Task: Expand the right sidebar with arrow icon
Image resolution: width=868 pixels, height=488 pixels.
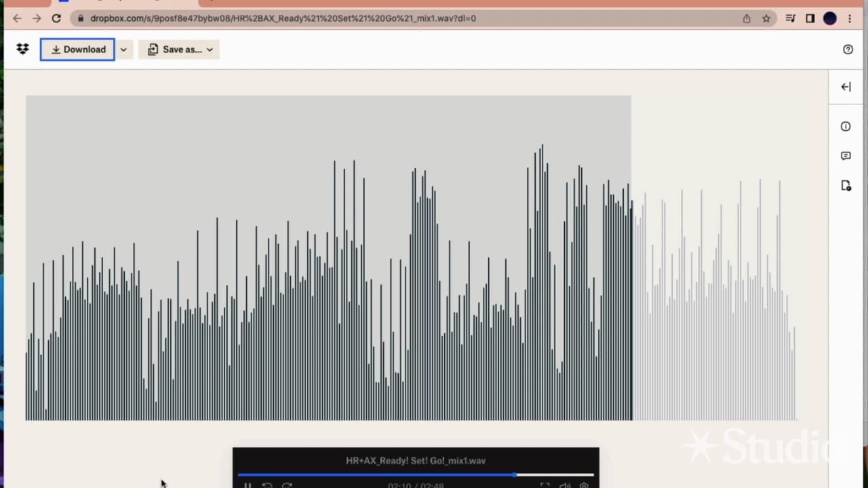Action: [846, 87]
